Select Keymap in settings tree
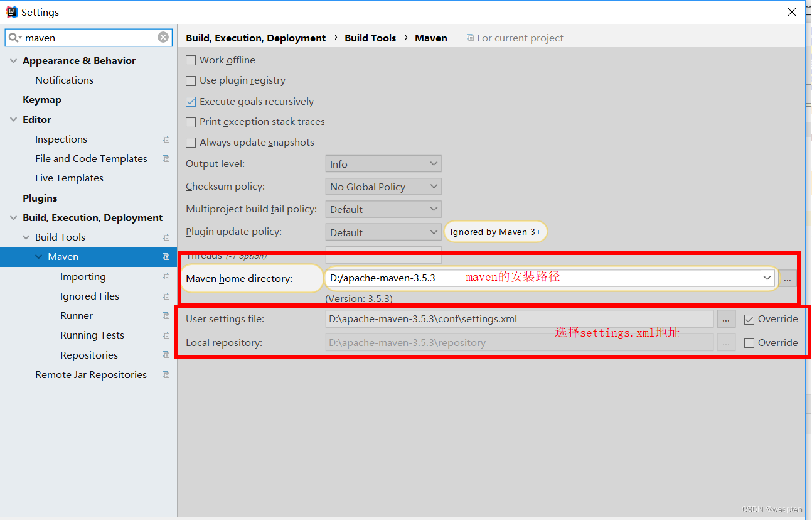The image size is (812, 520). (42, 100)
